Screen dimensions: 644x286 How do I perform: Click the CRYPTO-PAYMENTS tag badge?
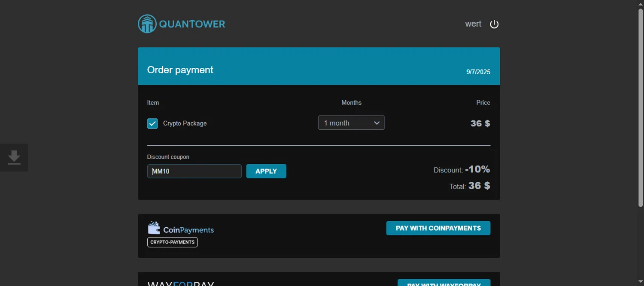(x=173, y=242)
